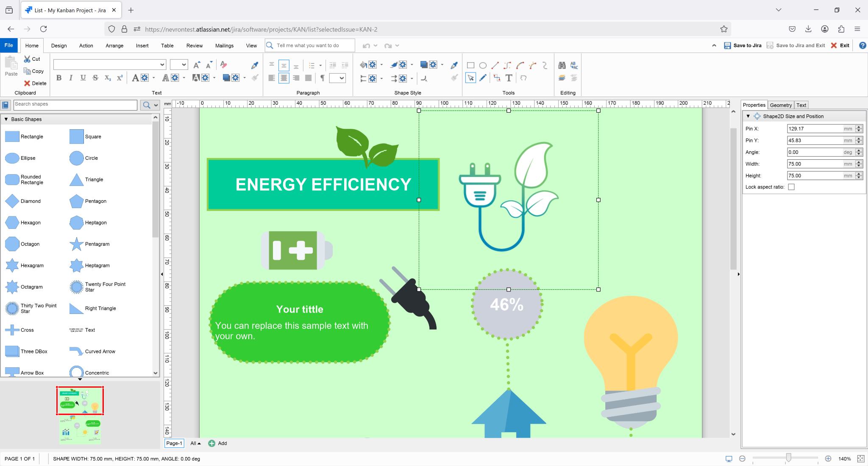
Task: Activate the Text tool
Action: click(x=509, y=78)
